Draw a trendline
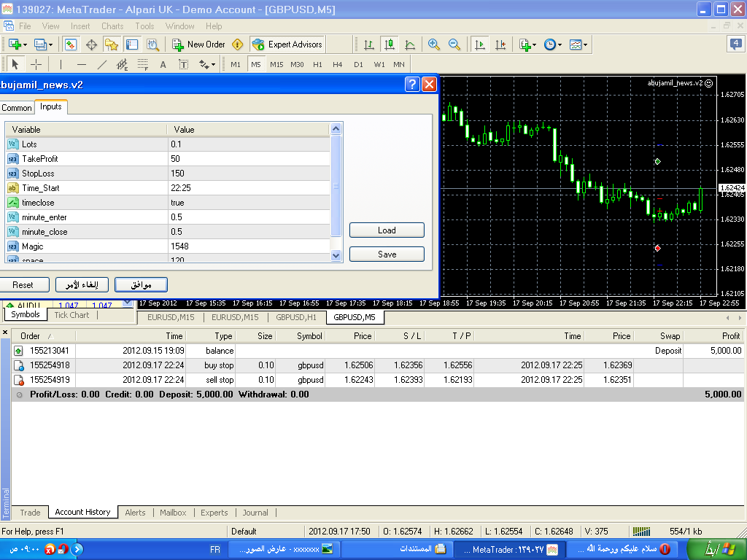 [x=102, y=64]
